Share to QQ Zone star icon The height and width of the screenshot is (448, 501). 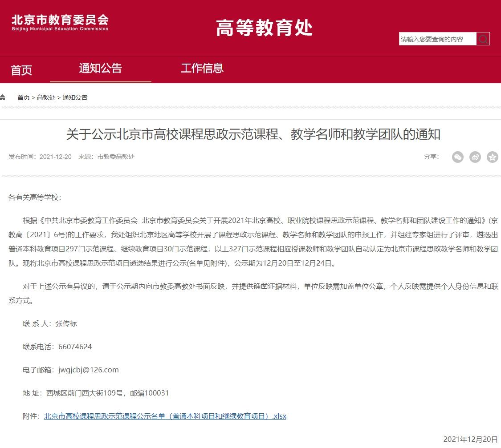click(492, 157)
